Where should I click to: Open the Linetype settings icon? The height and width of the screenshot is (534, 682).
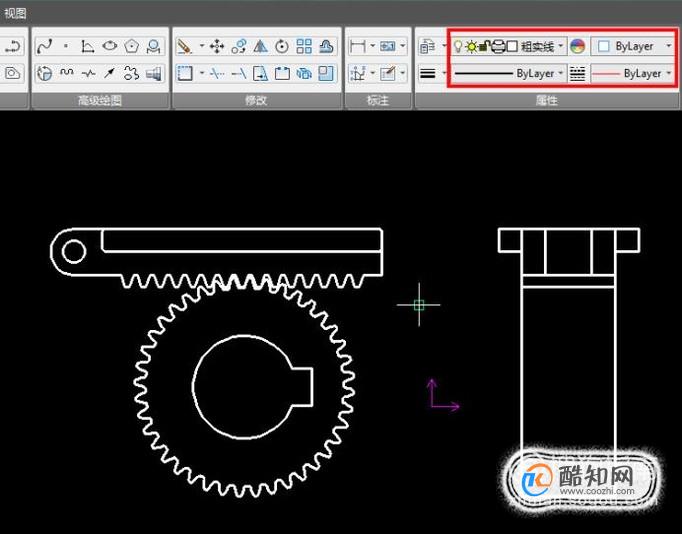(577, 73)
